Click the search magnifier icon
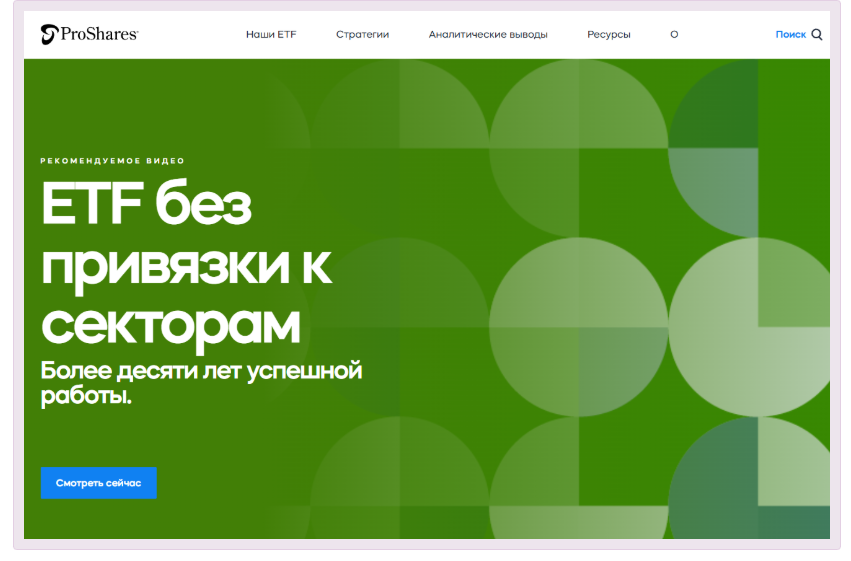This screenshot has height=561, width=851. coord(817,35)
